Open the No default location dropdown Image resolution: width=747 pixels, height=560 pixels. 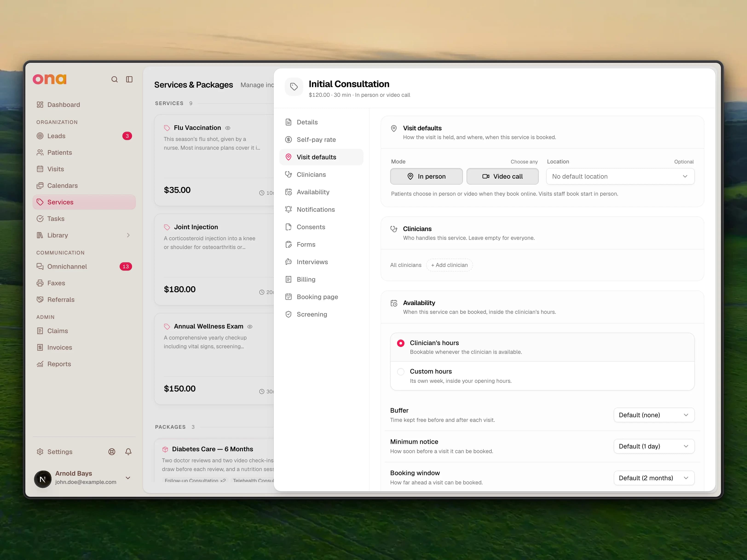[x=620, y=176]
